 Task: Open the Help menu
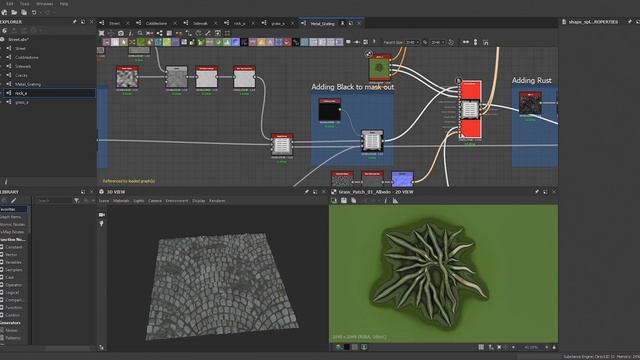click(x=64, y=4)
